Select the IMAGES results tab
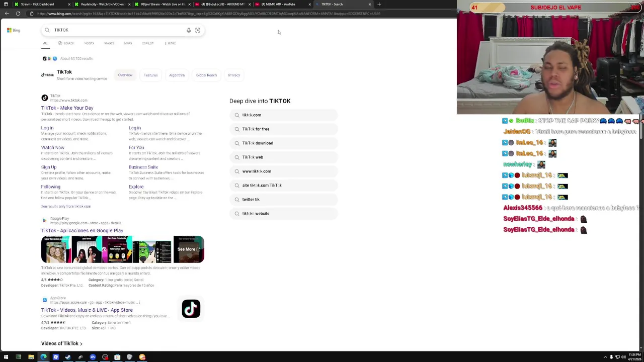Image resolution: width=644 pixels, height=362 pixels. tap(109, 43)
